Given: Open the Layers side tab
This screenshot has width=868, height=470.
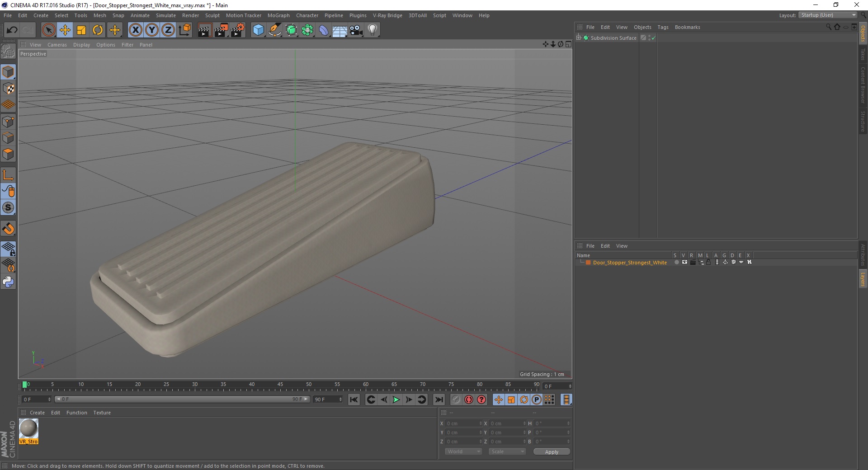Looking at the screenshot, I should 863,279.
